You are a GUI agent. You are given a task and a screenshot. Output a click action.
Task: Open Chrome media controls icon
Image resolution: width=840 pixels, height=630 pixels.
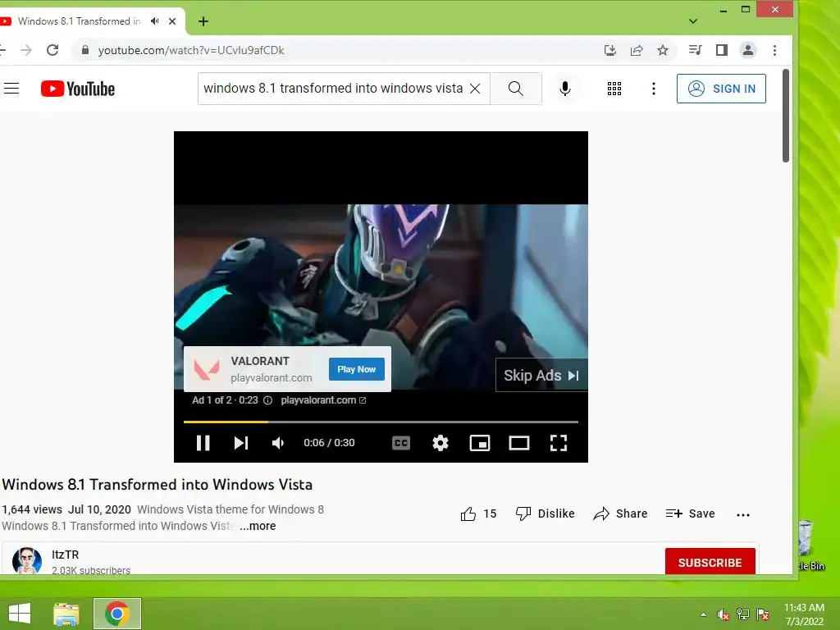click(696, 50)
